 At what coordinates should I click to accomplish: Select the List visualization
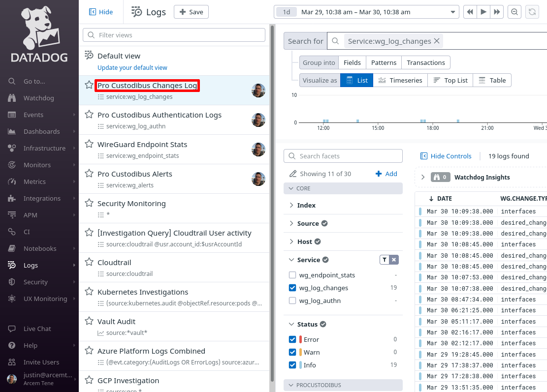coord(356,80)
